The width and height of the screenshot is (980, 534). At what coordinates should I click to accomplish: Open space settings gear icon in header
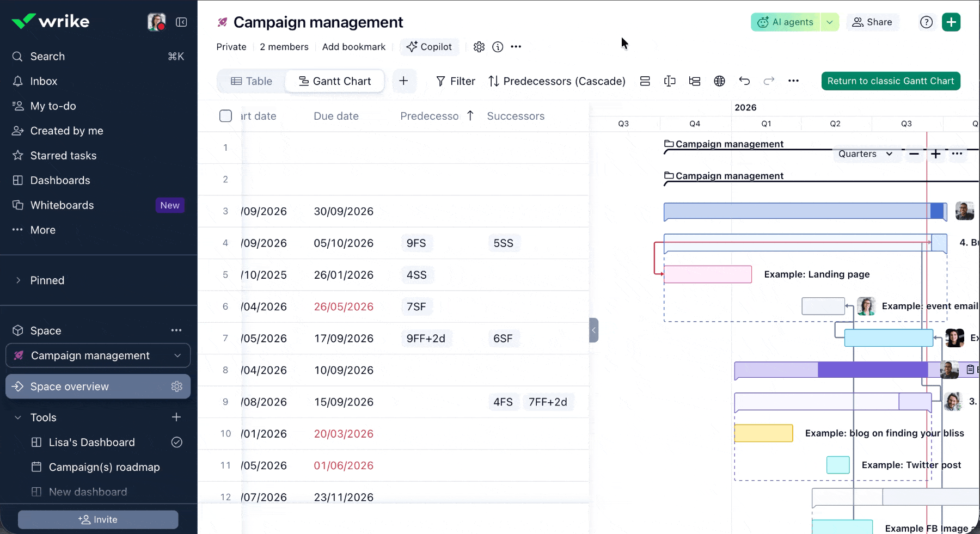tap(479, 47)
